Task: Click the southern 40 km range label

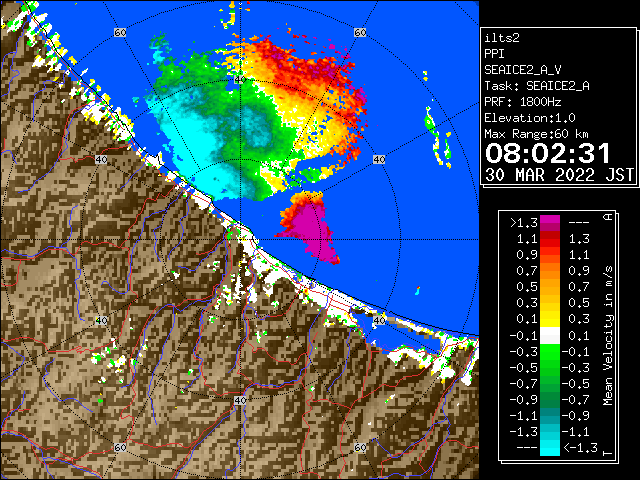Action: tap(240, 400)
